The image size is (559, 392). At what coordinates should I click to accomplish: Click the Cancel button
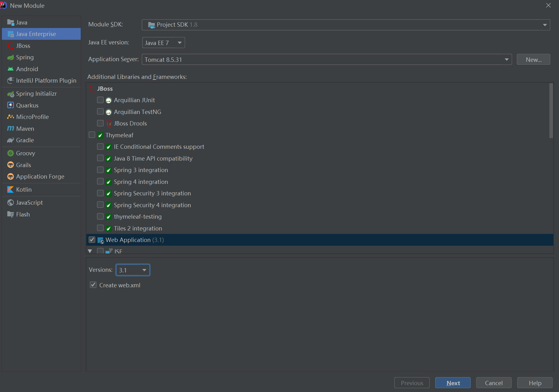pyautogui.click(x=494, y=383)
